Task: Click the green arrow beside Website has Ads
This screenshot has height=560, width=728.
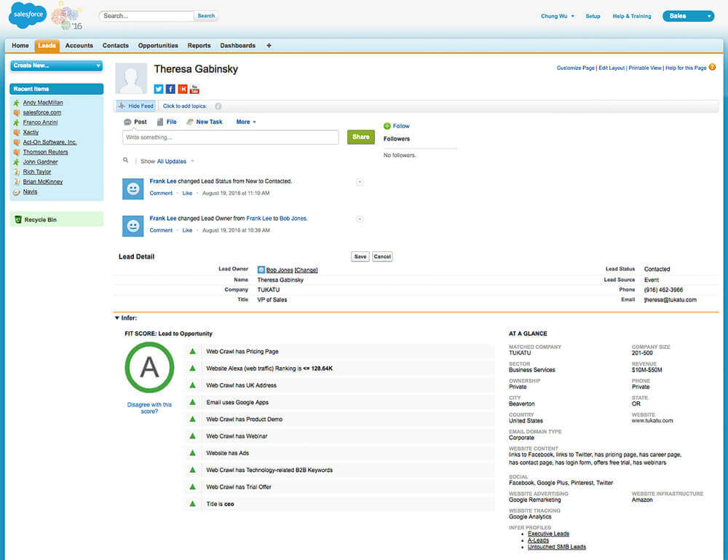Action: click(193, 453)
